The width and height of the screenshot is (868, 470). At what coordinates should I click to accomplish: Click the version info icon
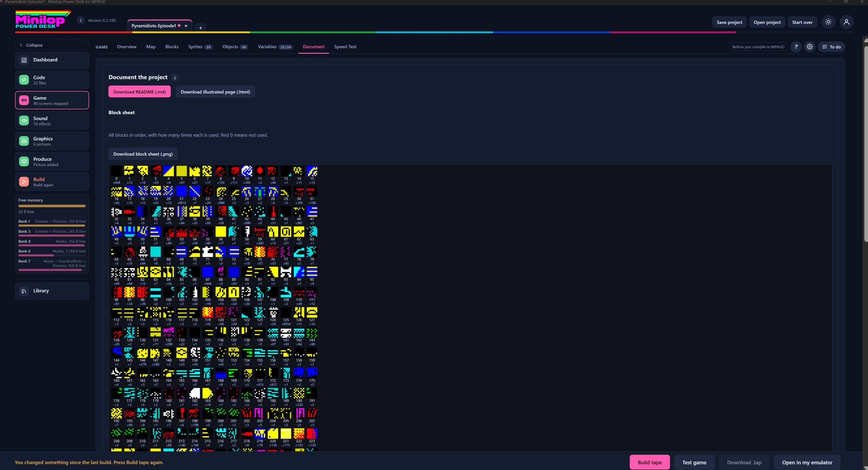click(x=81, y=20)
